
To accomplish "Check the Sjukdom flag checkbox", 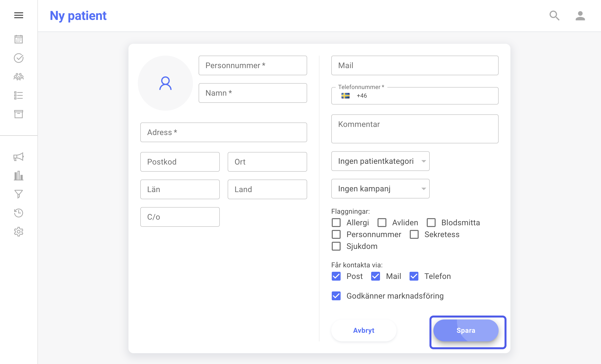I will [336, 246].
